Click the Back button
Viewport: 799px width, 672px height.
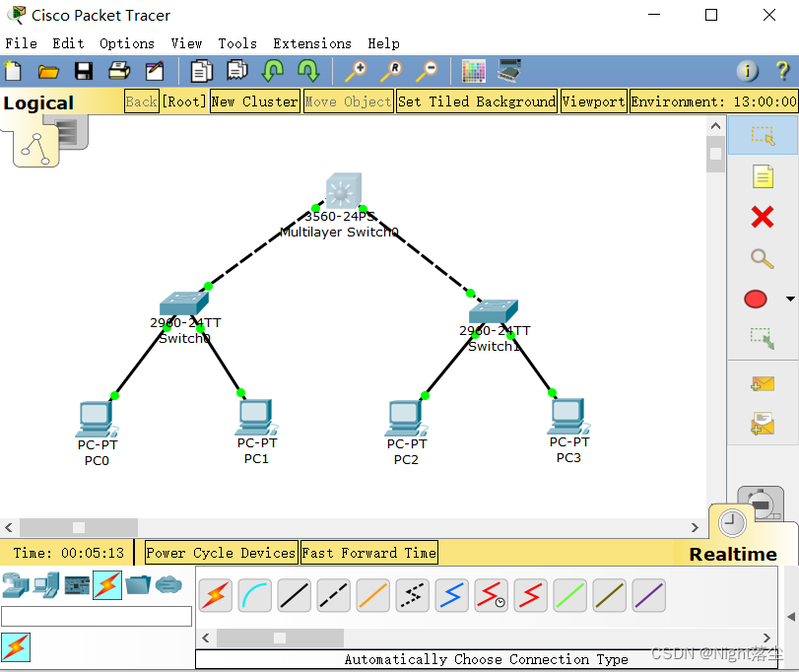(142, 101)
